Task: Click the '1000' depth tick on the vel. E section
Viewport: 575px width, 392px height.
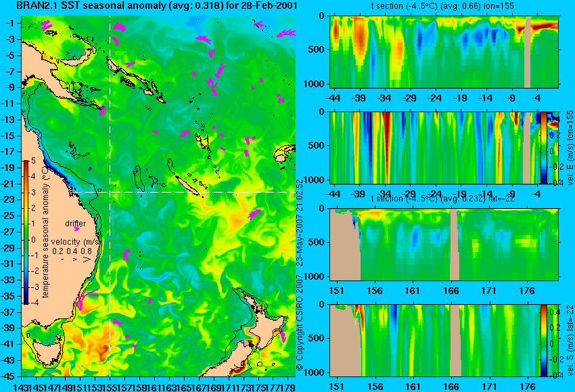Action: coord(314,180)
